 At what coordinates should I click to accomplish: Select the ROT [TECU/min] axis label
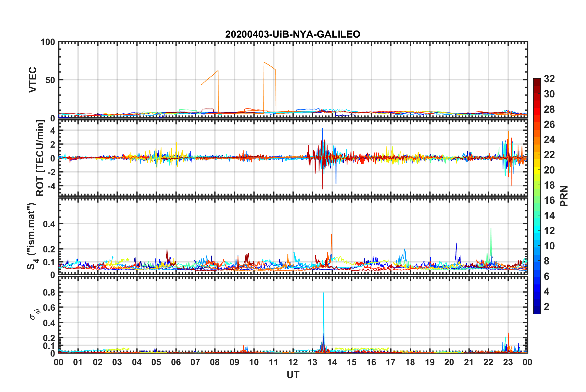tap(40, 158)
